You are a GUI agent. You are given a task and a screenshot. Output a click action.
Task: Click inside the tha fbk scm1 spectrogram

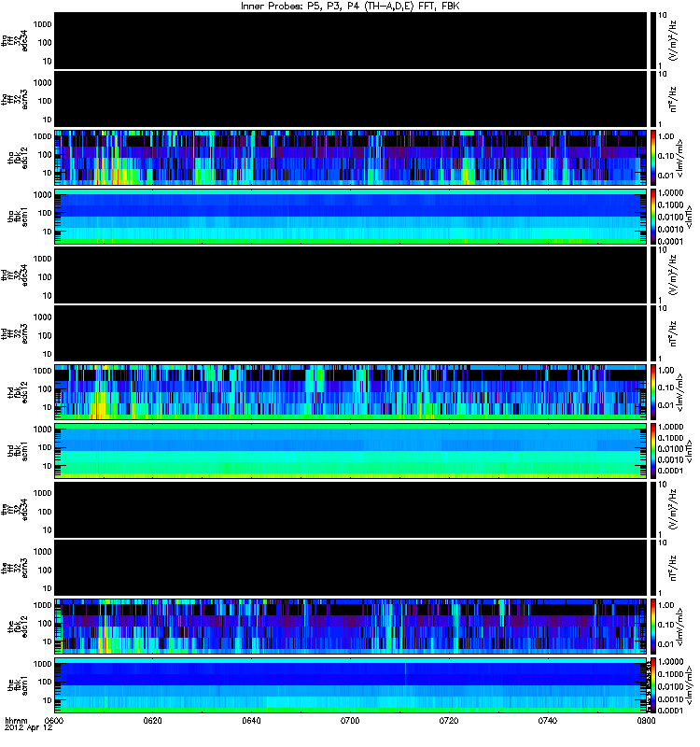coord(351,217)
